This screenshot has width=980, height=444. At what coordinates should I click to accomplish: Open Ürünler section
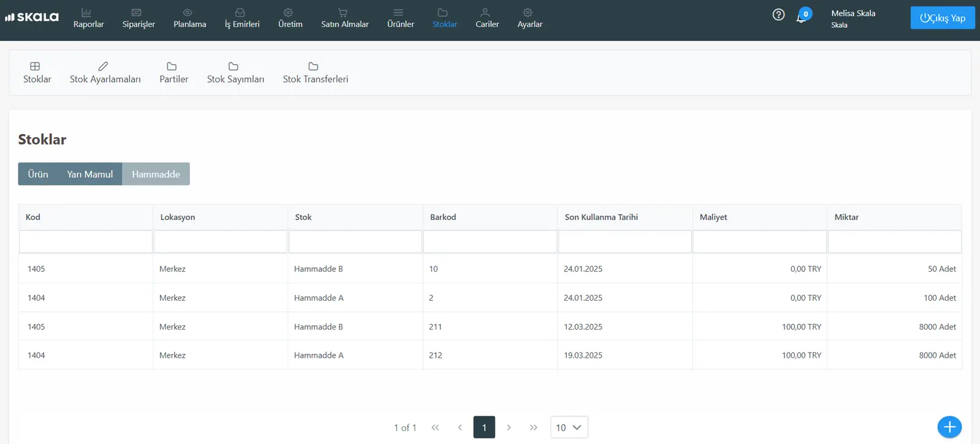click(x=401, y=18)
